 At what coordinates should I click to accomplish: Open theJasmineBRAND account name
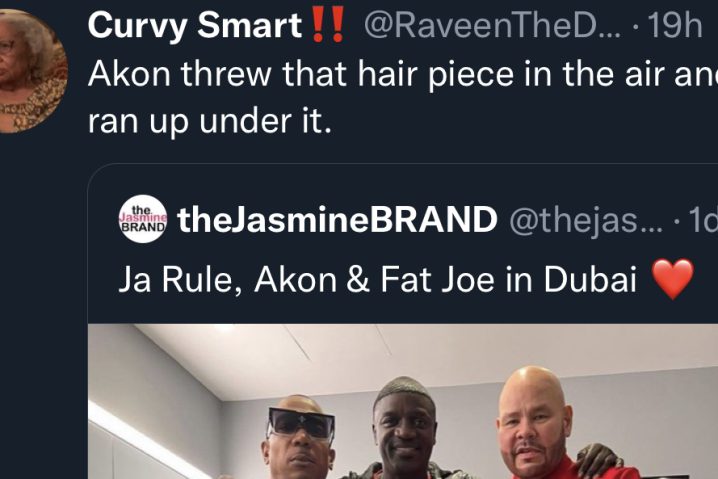coord(337,219)
